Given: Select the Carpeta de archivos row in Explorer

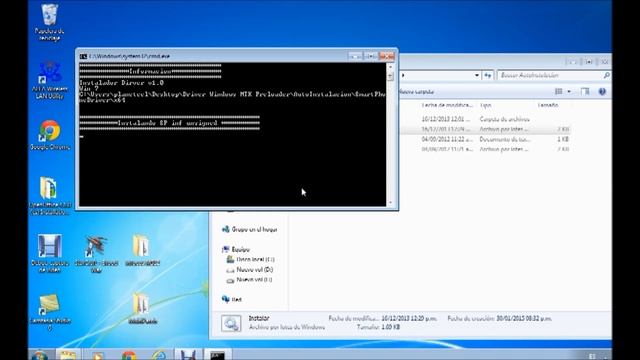Looking at the screenshot, I should tap(486, 119).
